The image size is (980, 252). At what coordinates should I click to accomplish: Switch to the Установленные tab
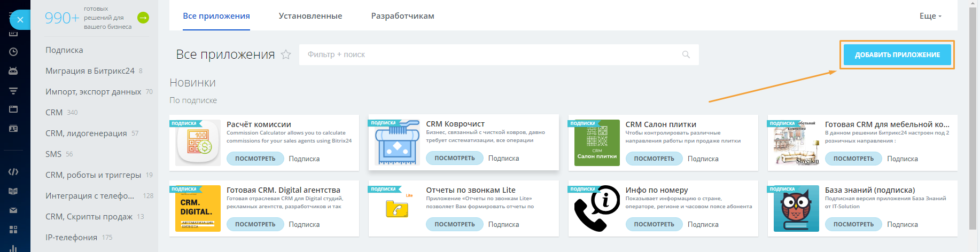point(310,16)
